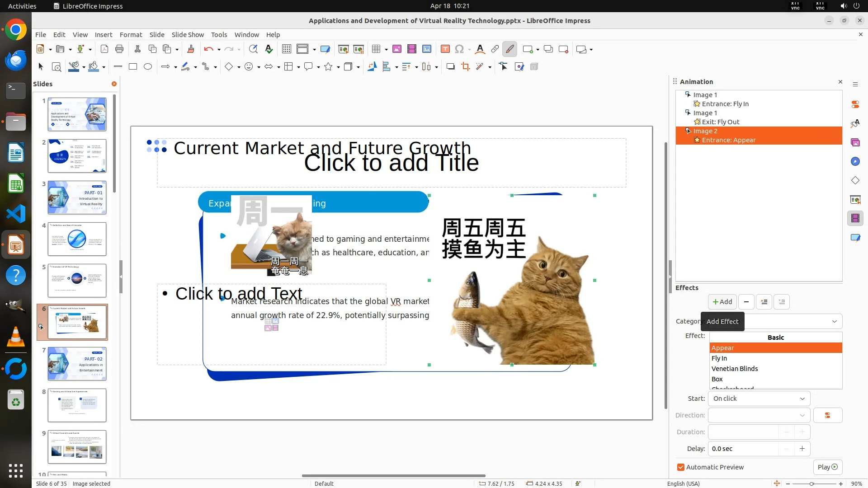Click the Insert Hyperlink icon
Viewport: 868px width, 488px height.
point(495,49)
